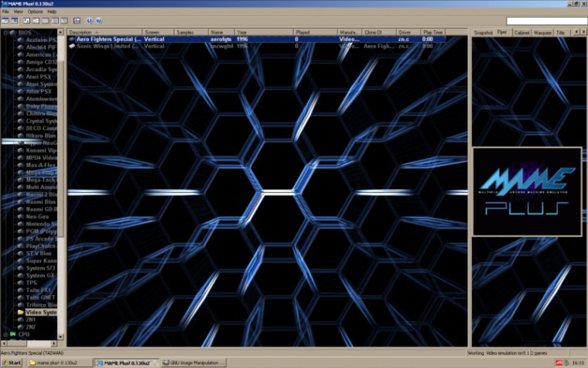This screenshot has height=368, width=588.
Task: Sort by Samples column header
Action: tap(191, 33)
